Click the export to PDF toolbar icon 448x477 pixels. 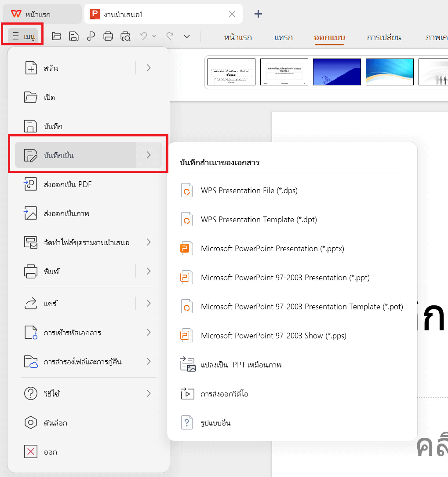pyautogui.click(x=91, y=37)
